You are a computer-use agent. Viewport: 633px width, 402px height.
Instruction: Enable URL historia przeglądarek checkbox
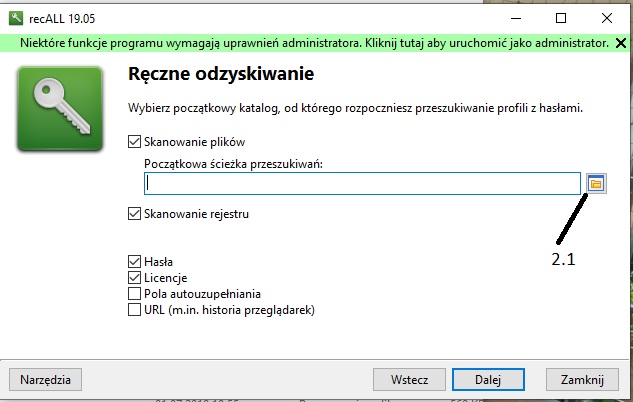[x=134, y=310]
